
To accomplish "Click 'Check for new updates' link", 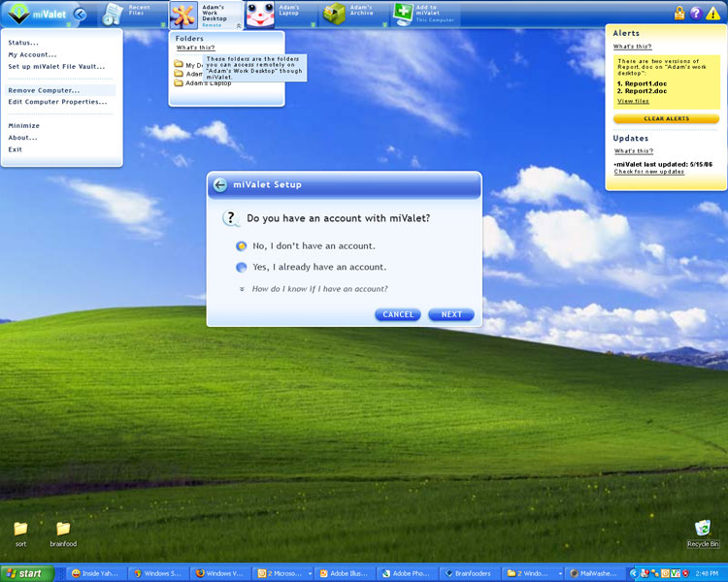I will click(649, 172).
